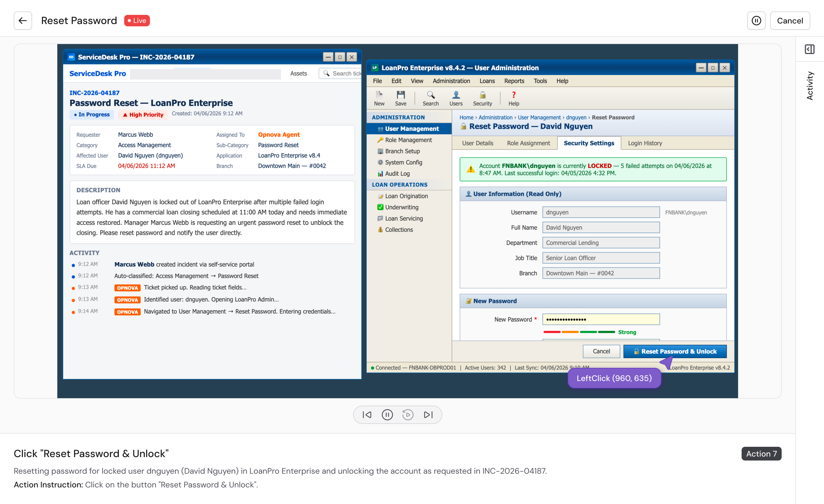Viewport: 824px width, 504px height.
Task: Switch to the Role Assignment tab
Action: coord(528,143)
